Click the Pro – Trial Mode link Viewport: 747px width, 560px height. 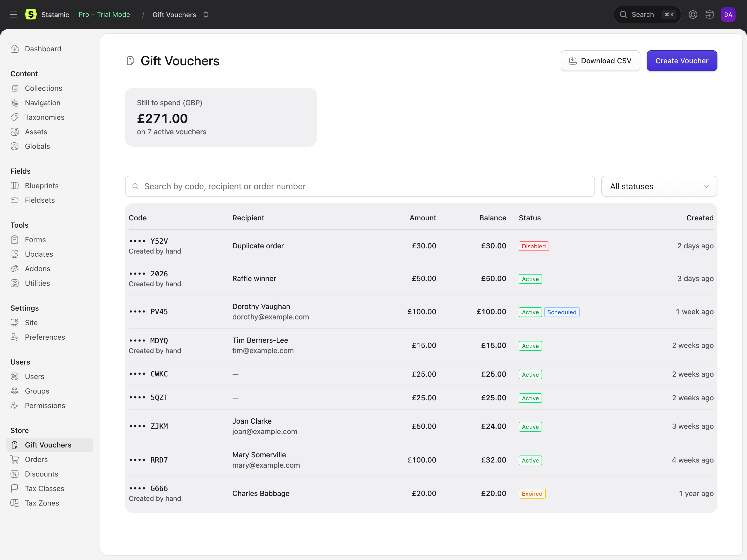coord(104,15)
